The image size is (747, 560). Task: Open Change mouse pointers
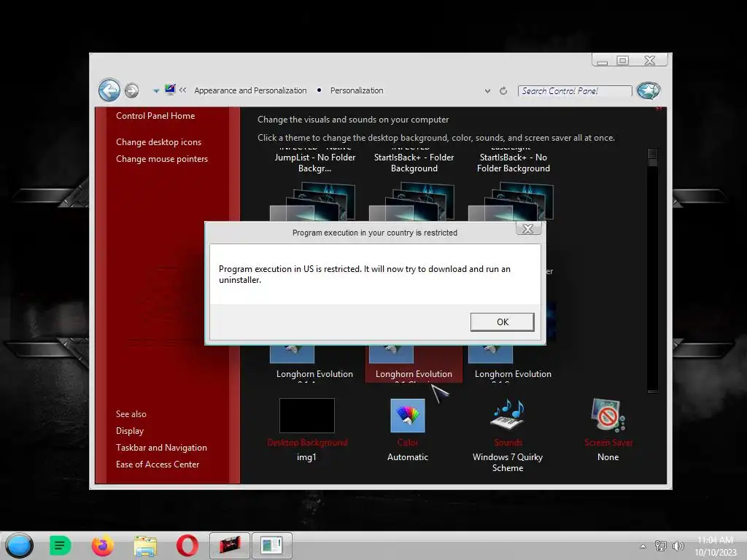point(162,158)
